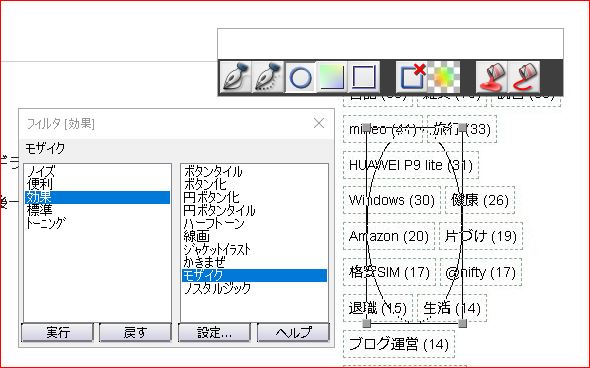Pick the red paint bucket stroke tool
This screenshot has height=368, width=590.
click(524, 77)
